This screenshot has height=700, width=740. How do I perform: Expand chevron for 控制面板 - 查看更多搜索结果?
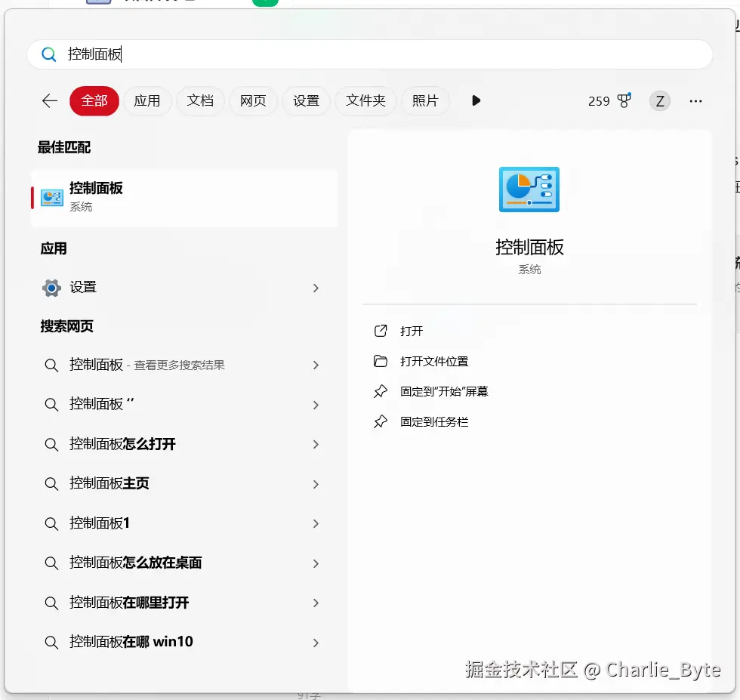[x=316, y=365]
